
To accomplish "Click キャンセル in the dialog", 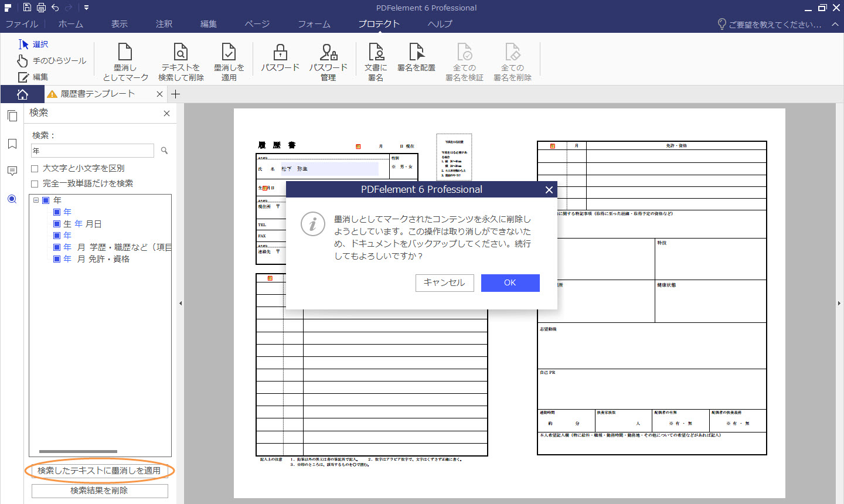I will coord(444,282).
